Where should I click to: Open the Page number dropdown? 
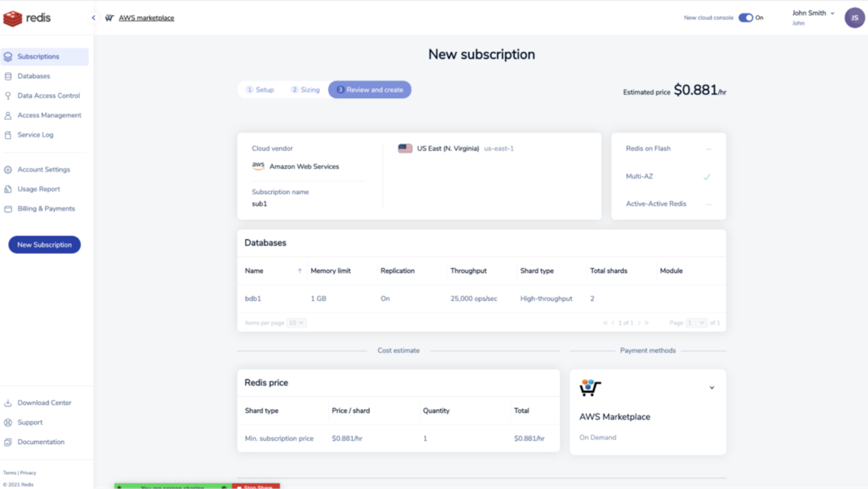(x=696, y=323)
